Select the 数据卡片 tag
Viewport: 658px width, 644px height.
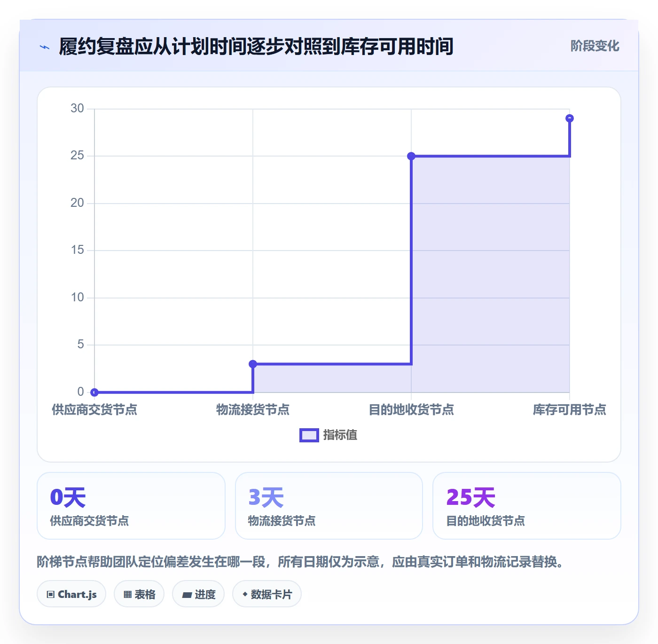(x=267, y=594)
